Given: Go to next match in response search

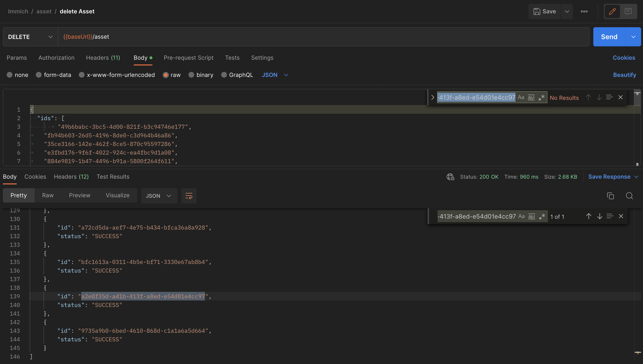Looking at the screenshot, I should tap(600, 216).
